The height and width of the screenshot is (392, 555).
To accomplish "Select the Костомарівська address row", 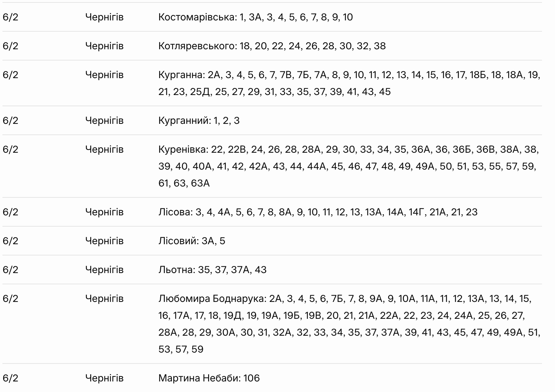I will [272, 17].
